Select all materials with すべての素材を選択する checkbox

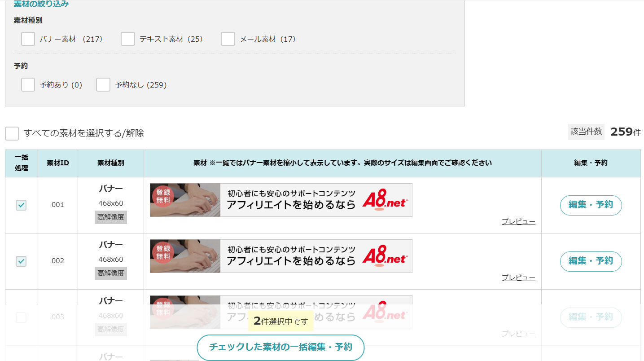click(x=12, y=133)
